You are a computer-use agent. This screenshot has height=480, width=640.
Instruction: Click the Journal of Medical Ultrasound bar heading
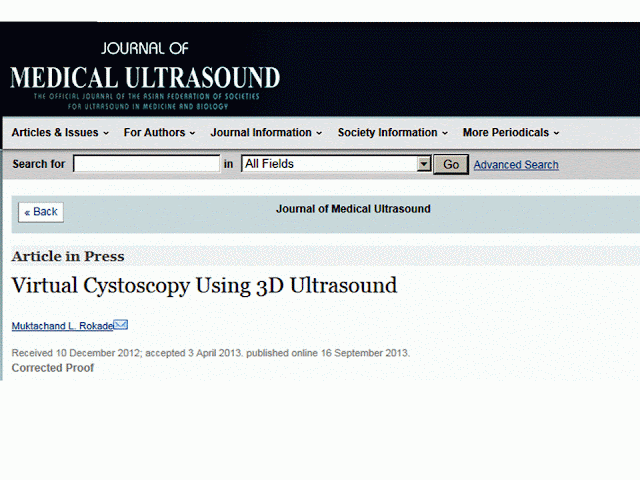353,209
